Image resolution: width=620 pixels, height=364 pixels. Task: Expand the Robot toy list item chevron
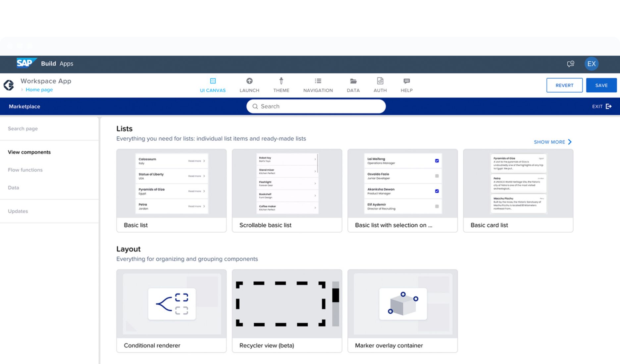(x=315, y=159)
